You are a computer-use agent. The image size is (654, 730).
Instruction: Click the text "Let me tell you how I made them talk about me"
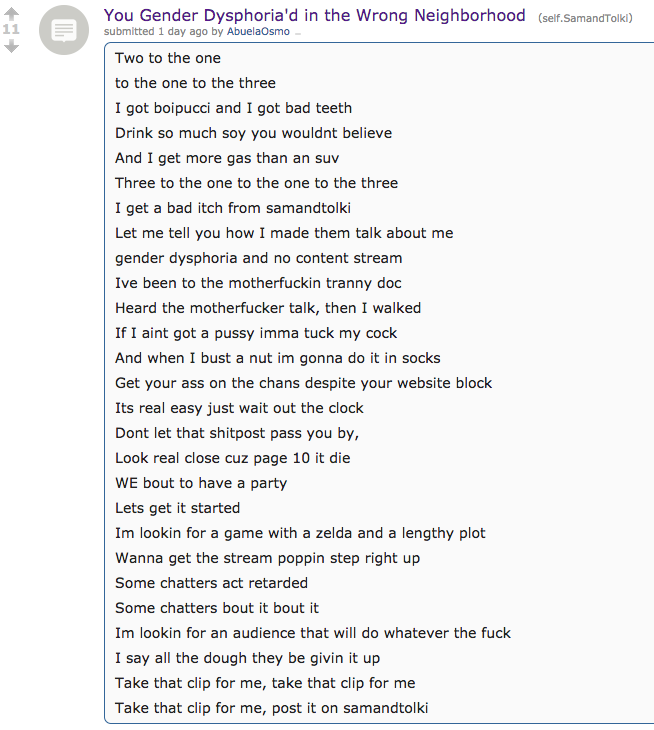(x=284, y=233)
